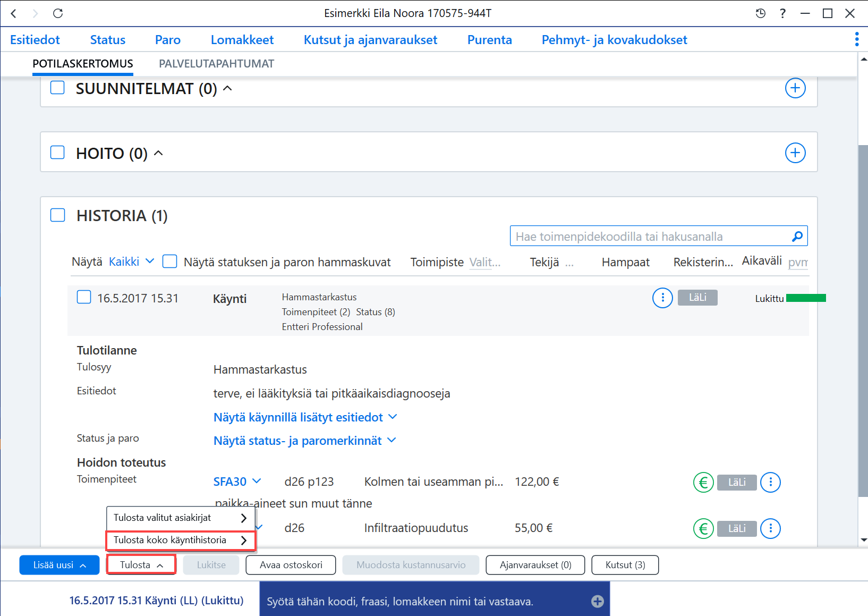Open the Esitiedot tab
The image size is (868, 616).
(x=35, y=40)
